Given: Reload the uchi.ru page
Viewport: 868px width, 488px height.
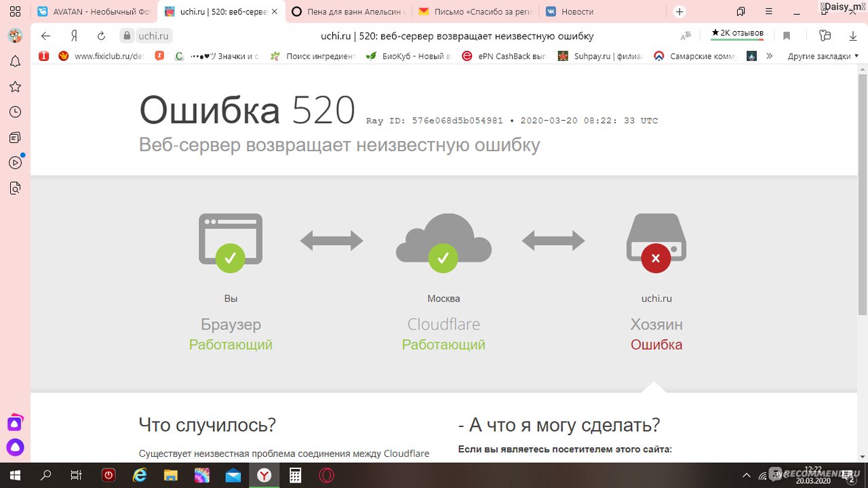Looking at the screenshot, I should pos(102,36).
